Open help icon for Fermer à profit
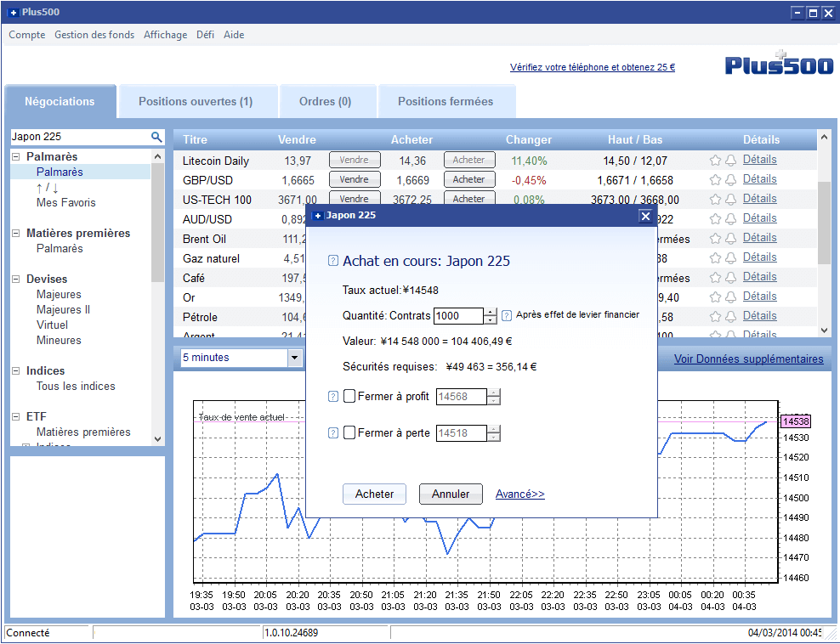The height and width of the screenshot is (644, 840). click(333, 397)
